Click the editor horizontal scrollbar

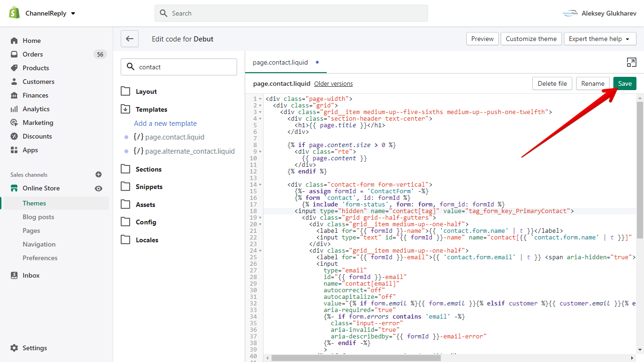tap(356, 358)
